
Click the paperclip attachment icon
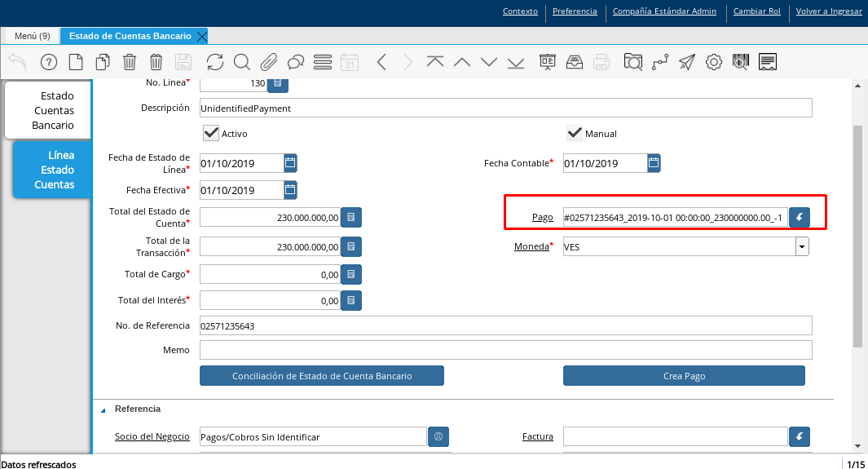[x=269, y=62]
